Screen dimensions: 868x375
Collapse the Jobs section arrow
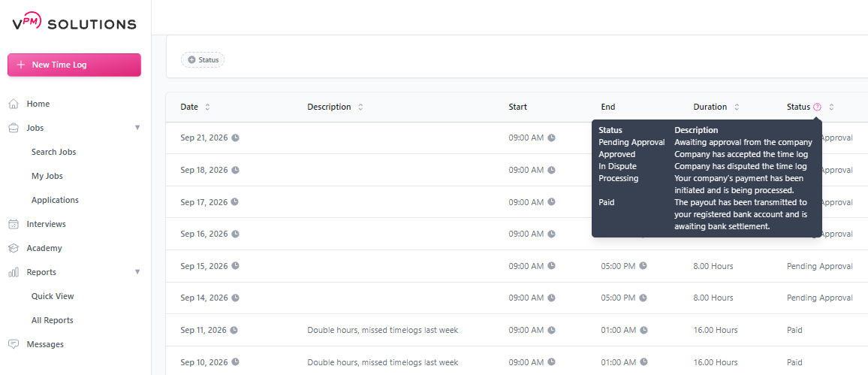click(137, 128)
